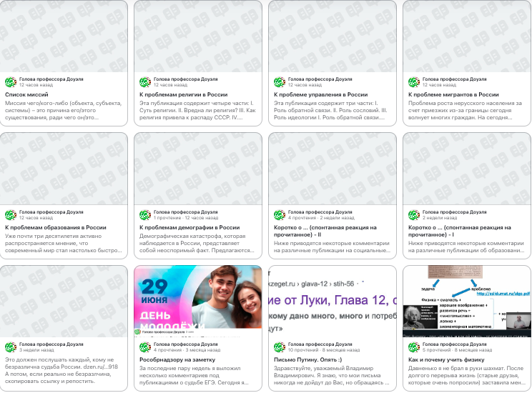Open article 'Рособрнадзору на заметку'

[177, 359]
